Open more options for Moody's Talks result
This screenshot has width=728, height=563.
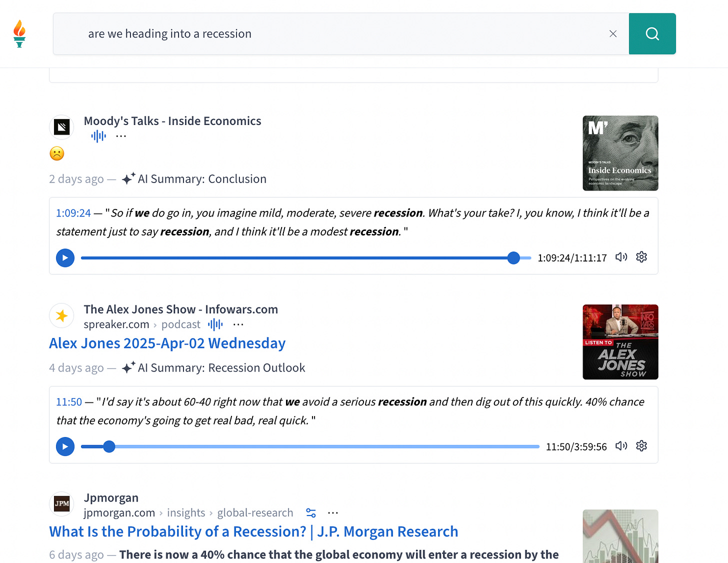click(121, 136)
